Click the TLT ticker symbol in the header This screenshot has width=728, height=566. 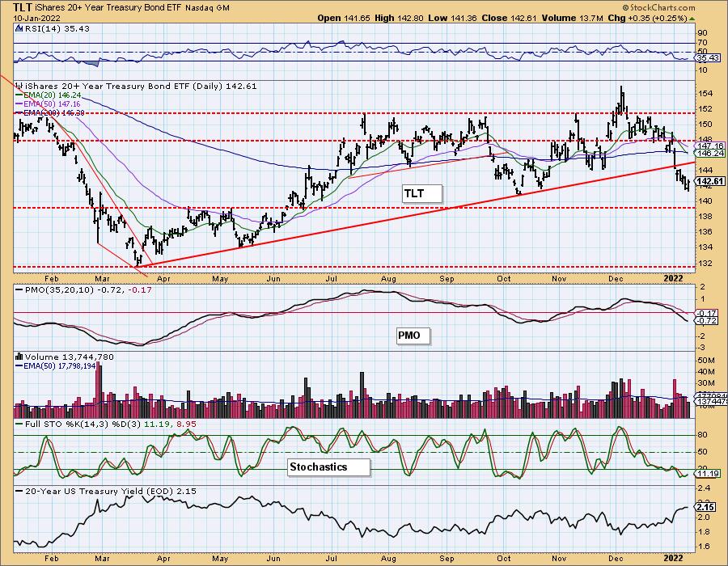(23, 7)
